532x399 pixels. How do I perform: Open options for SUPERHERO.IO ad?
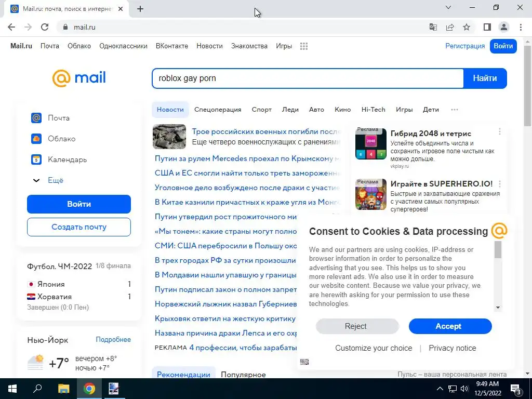(499, 184)
